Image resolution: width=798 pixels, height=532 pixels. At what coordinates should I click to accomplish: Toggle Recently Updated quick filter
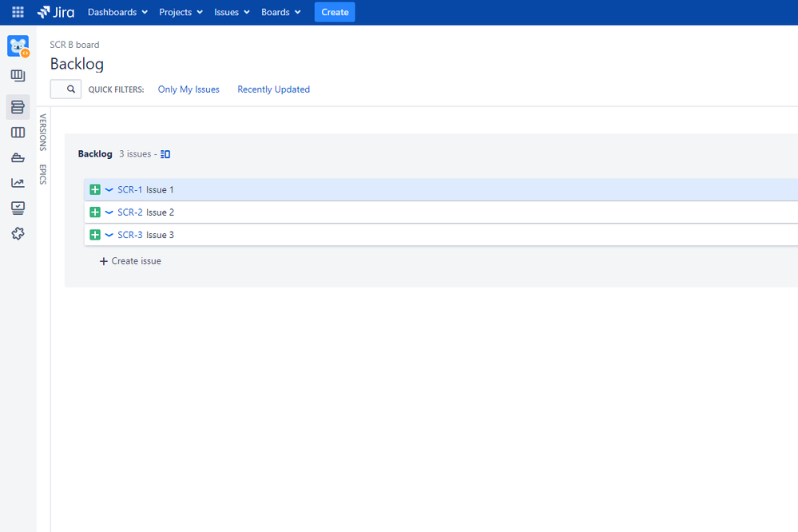click(x=273, y=89)
